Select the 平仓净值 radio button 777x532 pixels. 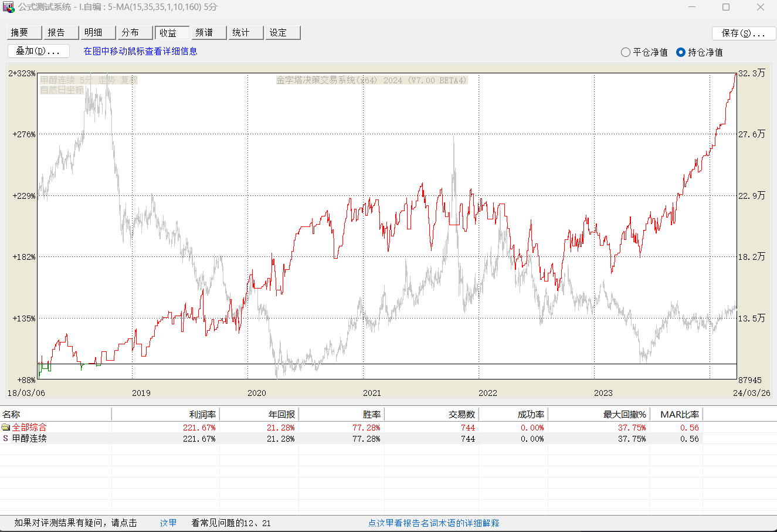click(626, 52)
